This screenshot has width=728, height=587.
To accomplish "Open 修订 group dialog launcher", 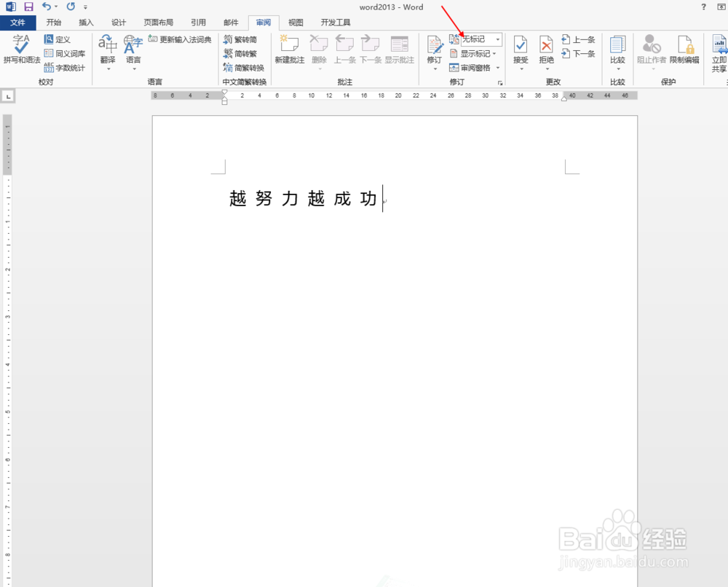I will click(500, 83).
